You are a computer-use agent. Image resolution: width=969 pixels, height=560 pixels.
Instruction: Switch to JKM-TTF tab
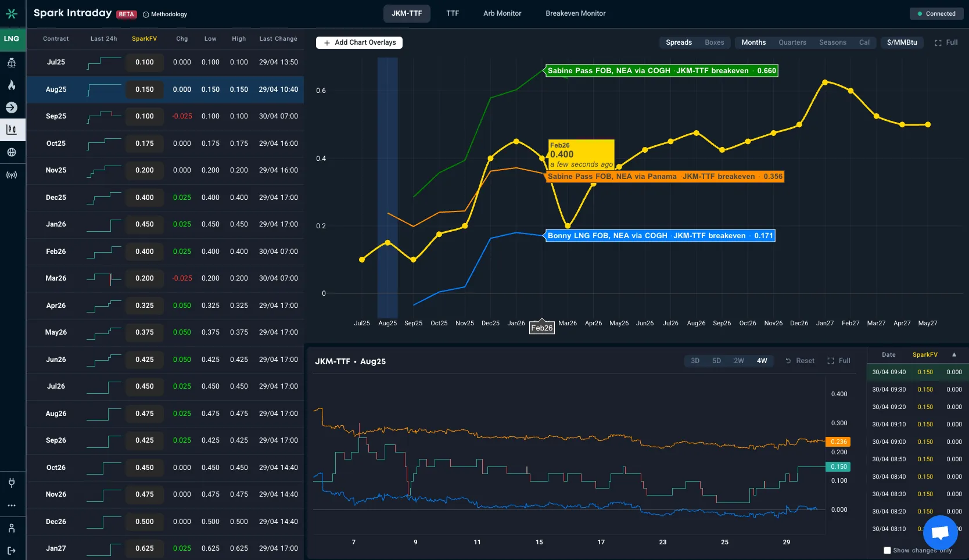pyautogui.click(x=407, y=13)
